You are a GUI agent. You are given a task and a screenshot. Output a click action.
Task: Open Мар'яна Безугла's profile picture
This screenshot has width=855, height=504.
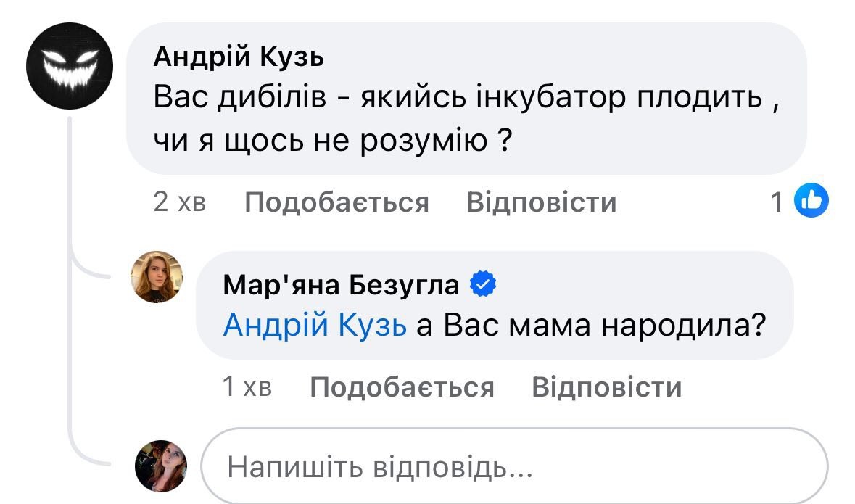point(156,277)
